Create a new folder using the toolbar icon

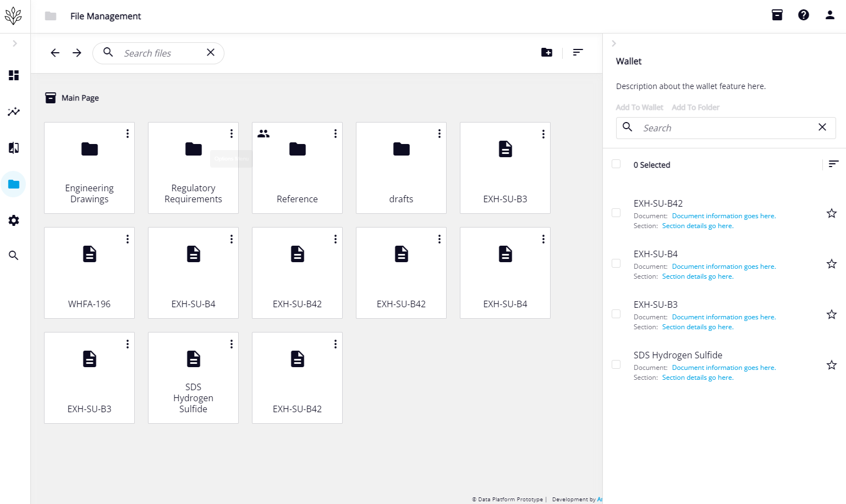tap(547, 52)
